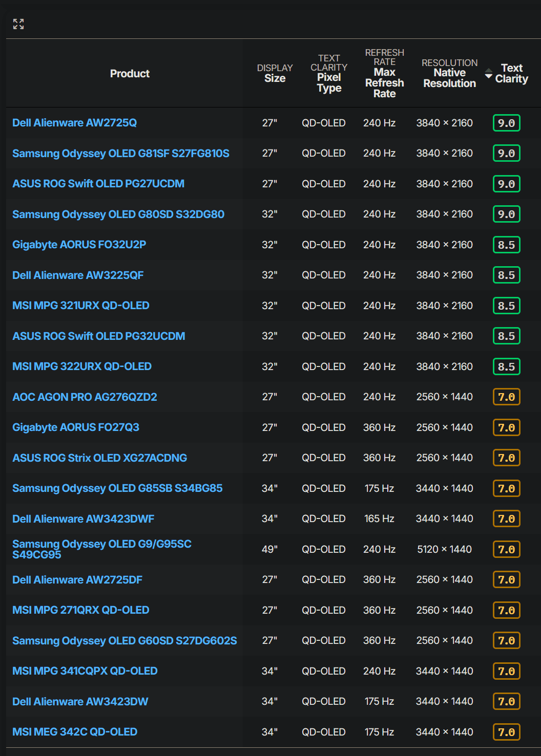Click 8.5 score badge for MSI MPG 322URX
Screen dimensions: 541x756
(507, 366)
